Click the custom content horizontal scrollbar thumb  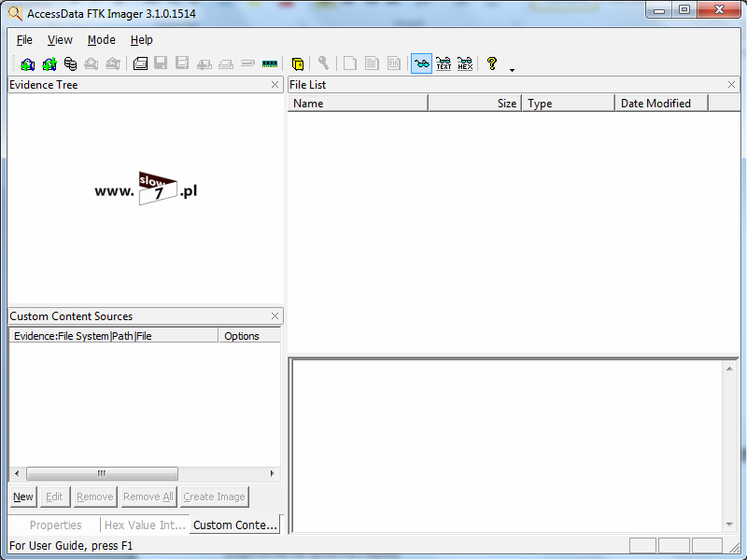(102, 473)
